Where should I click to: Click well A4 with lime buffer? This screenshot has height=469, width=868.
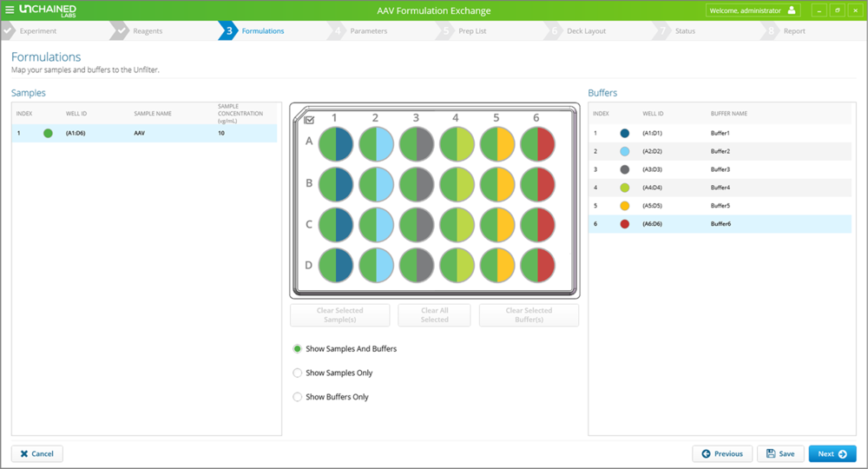click(x=457, y=143)
